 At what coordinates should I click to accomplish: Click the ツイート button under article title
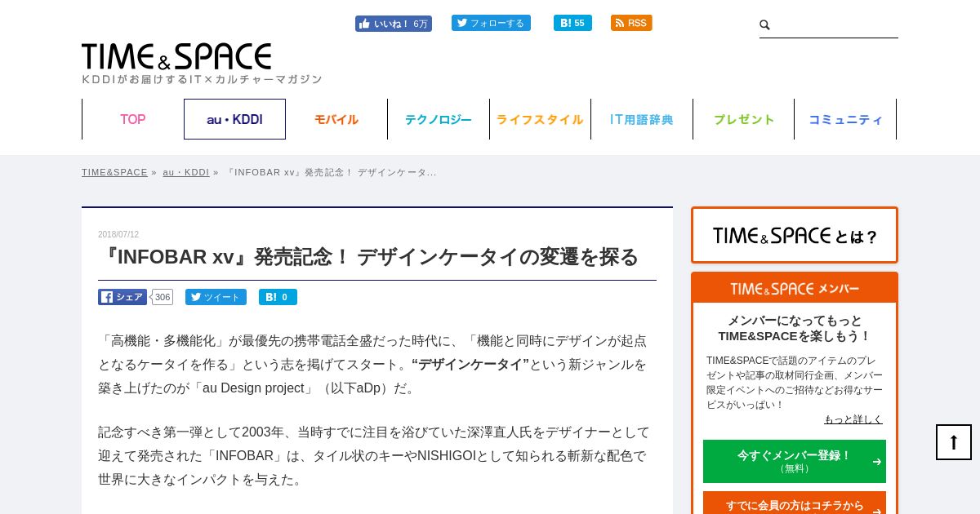tap(216, 297)
